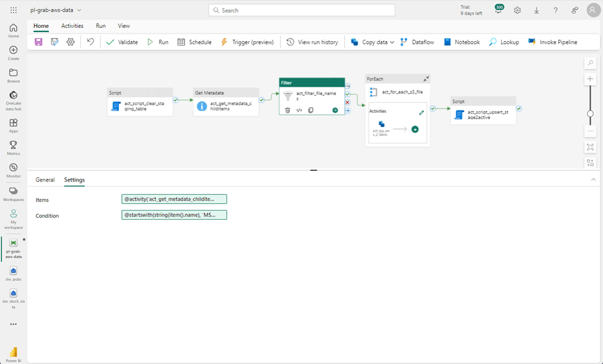Open the Activities ribbon tab
Screen dimensions: 603x364
pyautogui.click(x=72, y=26)
